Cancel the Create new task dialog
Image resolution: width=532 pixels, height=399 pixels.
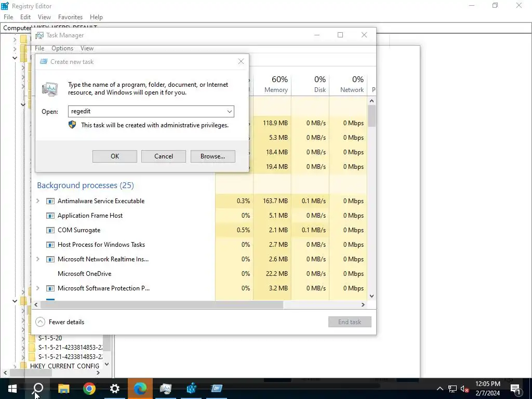click(164, 156)
